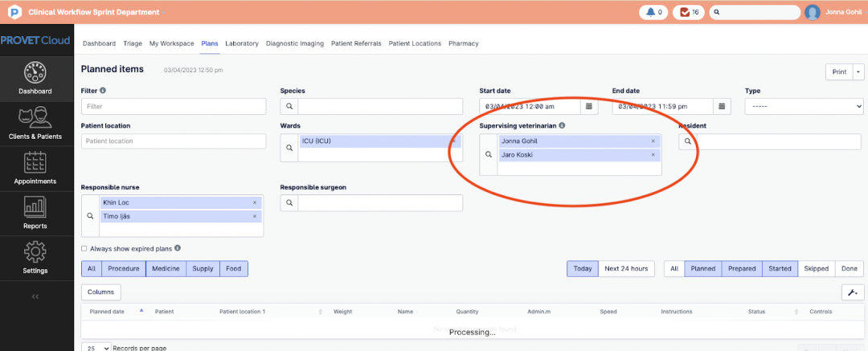The image size is (868, 351).
Task: Open Dashboard in the left sidebar
Action: 35,80
